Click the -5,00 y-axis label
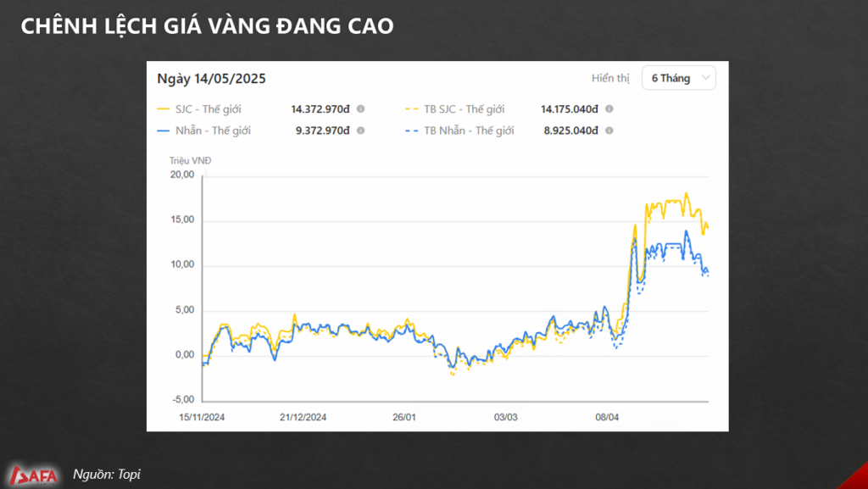 click(183, 399)
